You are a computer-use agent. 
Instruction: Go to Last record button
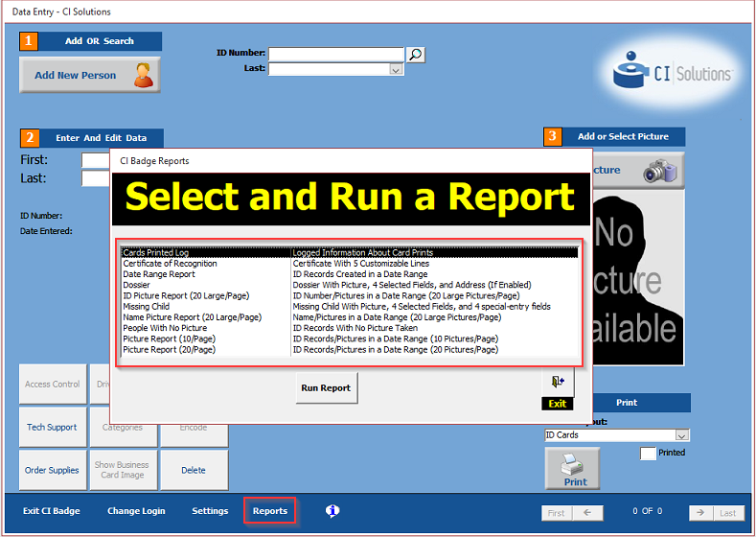point(728,513)
